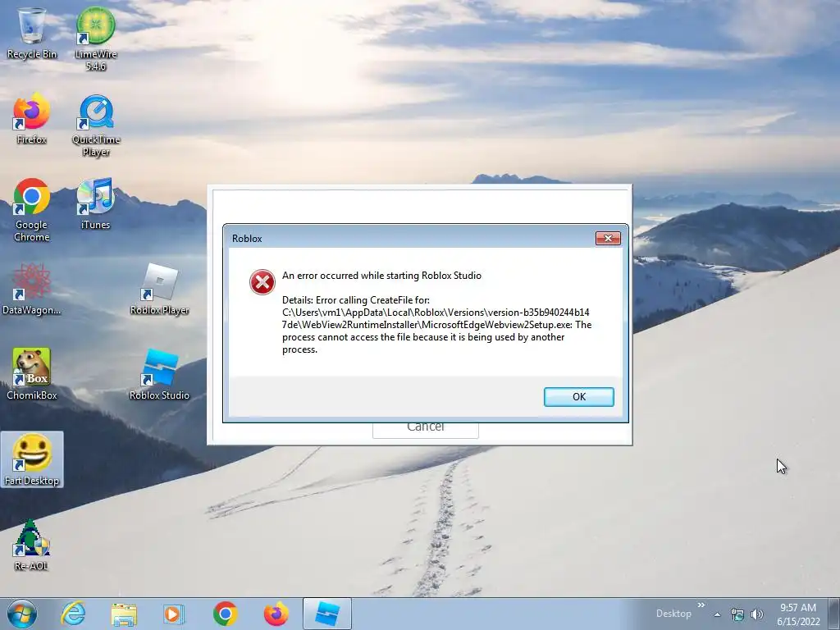
Task: Show hidden tray icons arrow
Action: (717, 614)
